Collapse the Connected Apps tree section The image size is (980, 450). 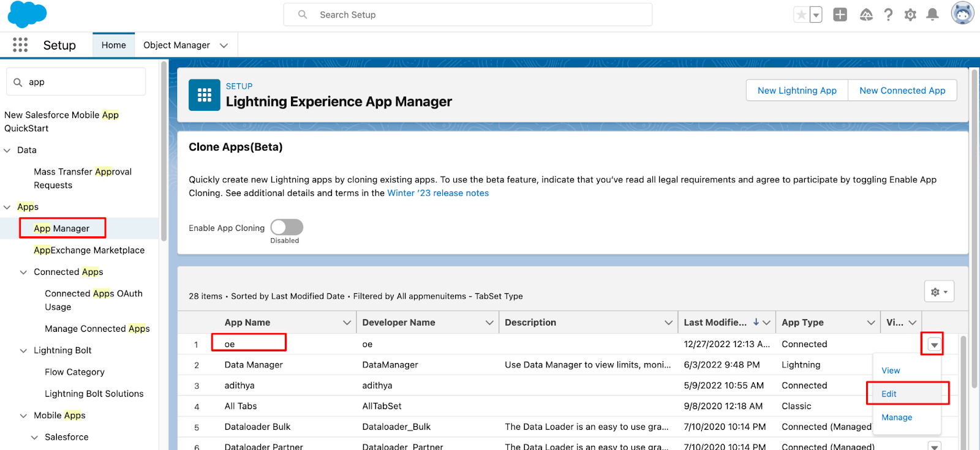(x=23, y=272)
